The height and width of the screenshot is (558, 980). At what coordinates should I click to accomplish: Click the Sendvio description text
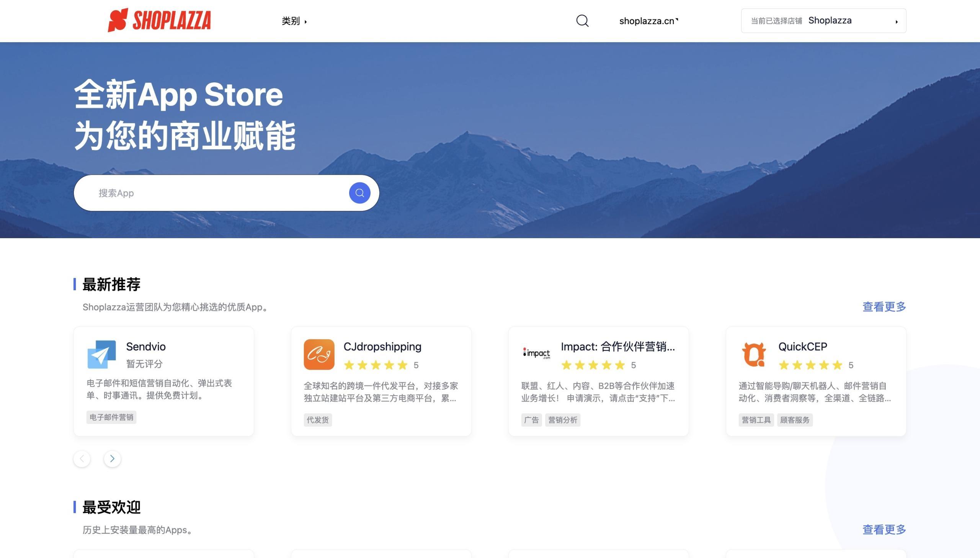tap(159, 389)
